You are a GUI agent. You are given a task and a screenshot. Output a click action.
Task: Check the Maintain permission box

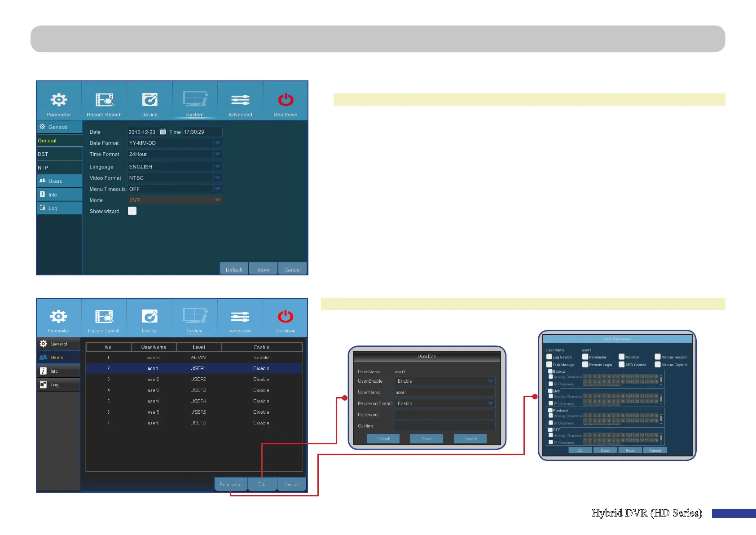click(x=622, y=357)
